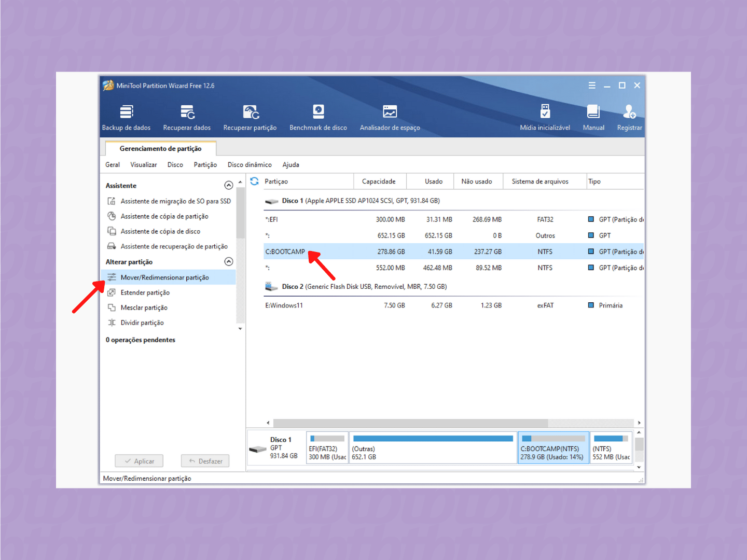Image resolution: width=747 pixels, height=560 pixels.
Task: Click the Disco 1 icon in disk map
Action: click(258, 449)
